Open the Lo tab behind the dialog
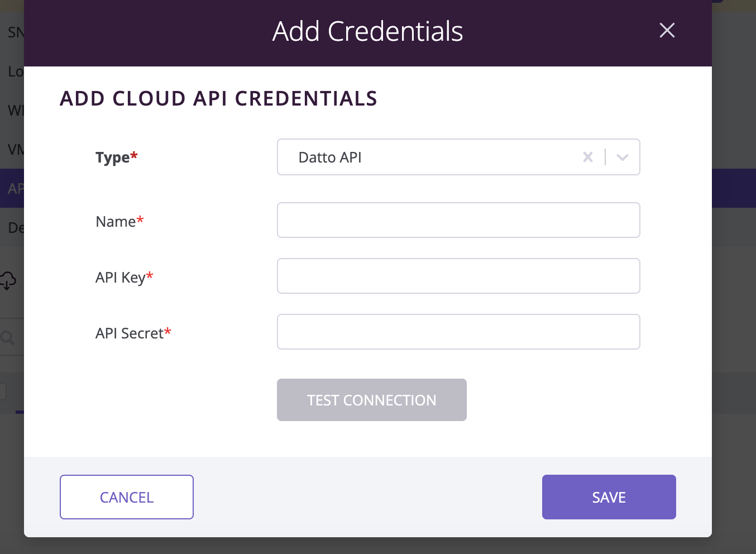 15,71
